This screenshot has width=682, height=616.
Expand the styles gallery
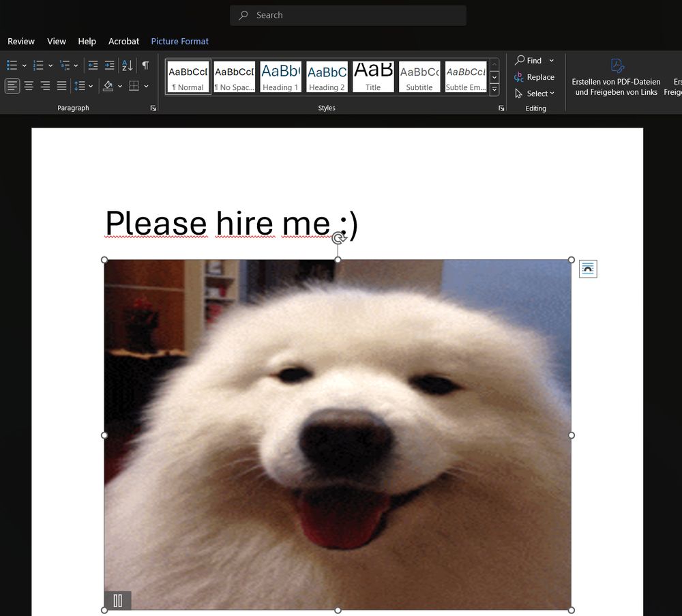click(494, 89)
